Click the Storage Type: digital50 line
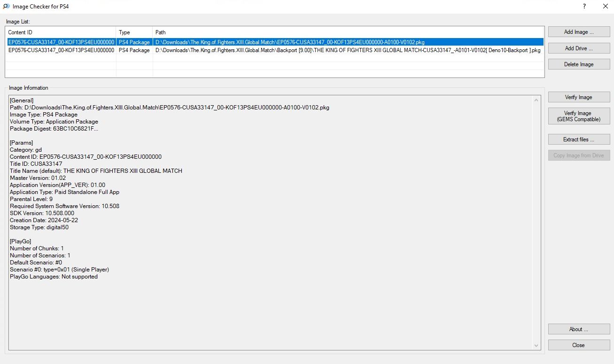This screenshot has height=364, width=614. [x=39, y=227]
